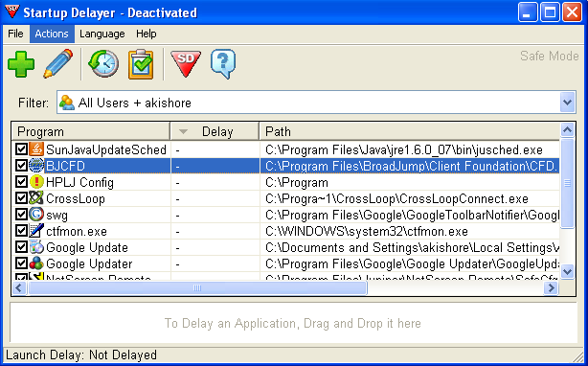Image resolution: width=588 pixels, height=366 pixels.
Task: Uncheck the HPLJ Config checkbox
Action: coord(21,182)
